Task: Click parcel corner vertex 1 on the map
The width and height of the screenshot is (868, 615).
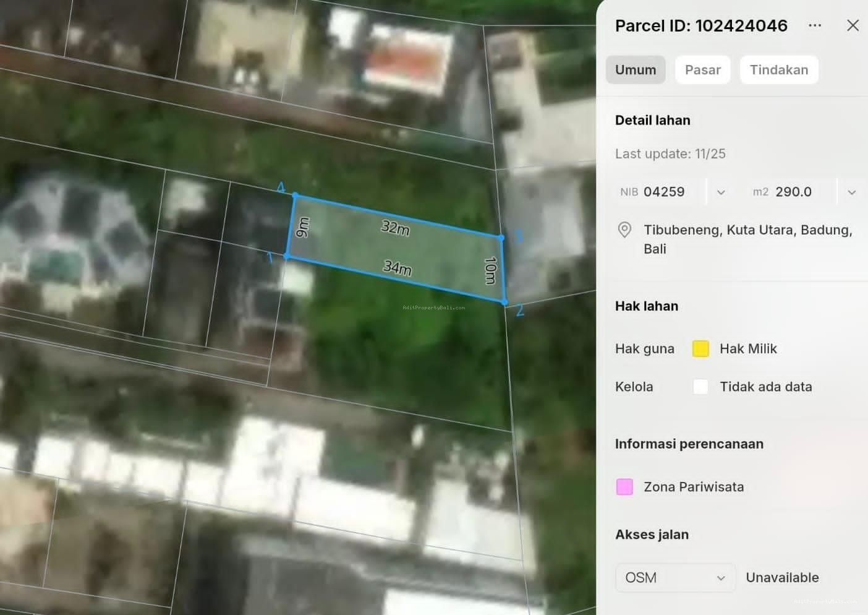Action: pyautogui.click(x=287, y=256)
